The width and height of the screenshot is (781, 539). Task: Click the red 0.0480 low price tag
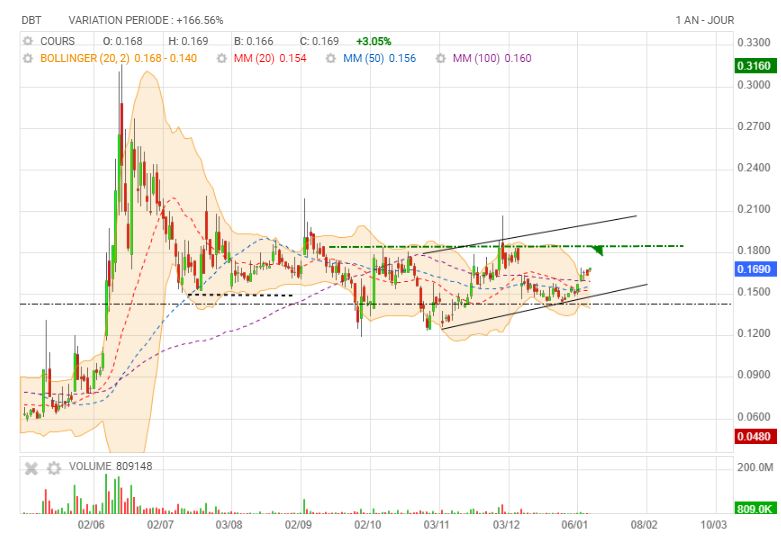755,436
